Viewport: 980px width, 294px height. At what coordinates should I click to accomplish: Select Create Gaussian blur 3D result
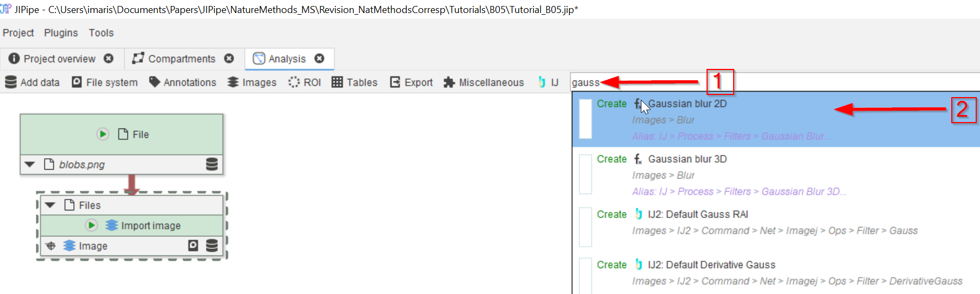[687, 159]
